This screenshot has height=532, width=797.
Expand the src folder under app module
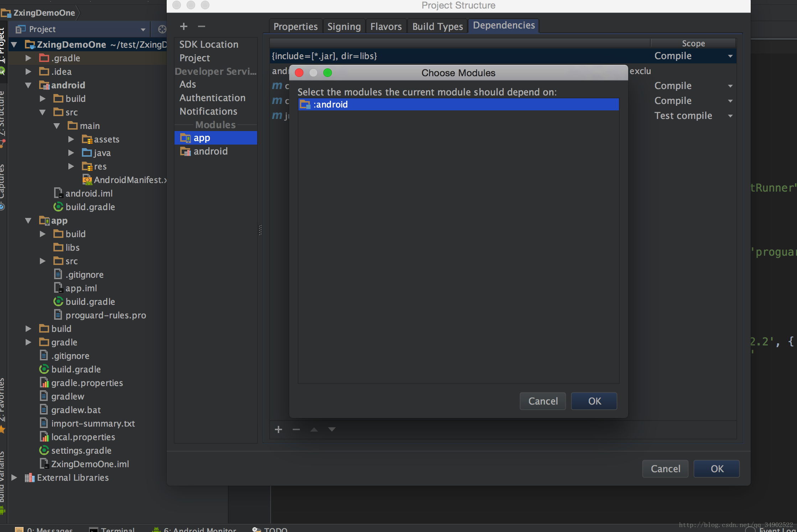pos(43,261)
